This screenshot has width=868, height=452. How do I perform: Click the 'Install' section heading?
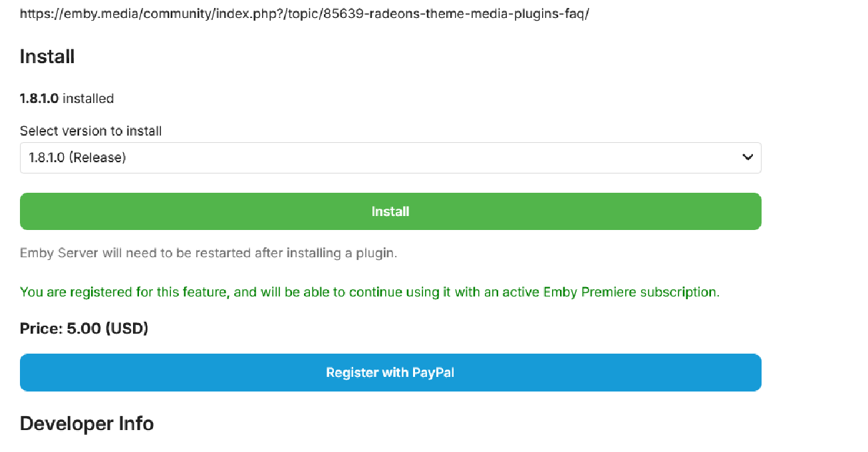pos(47,56)
